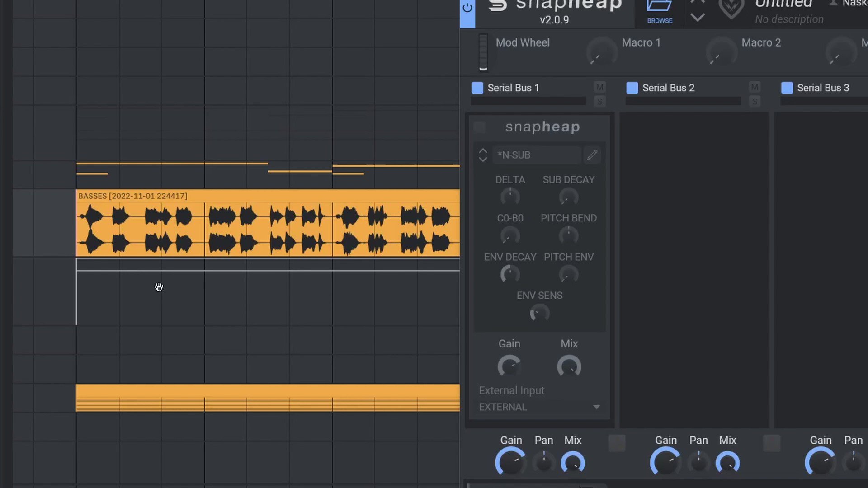
Task: Click the snapheap module title
Action: tap(542, 127)
